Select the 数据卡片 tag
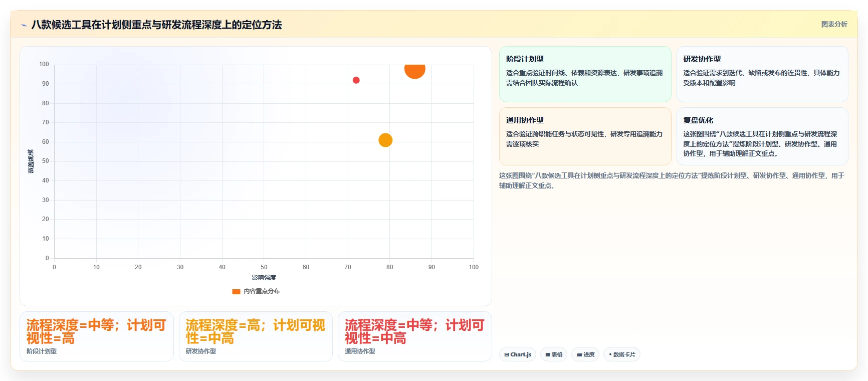868x381 pixels. (x=622, y=354)
